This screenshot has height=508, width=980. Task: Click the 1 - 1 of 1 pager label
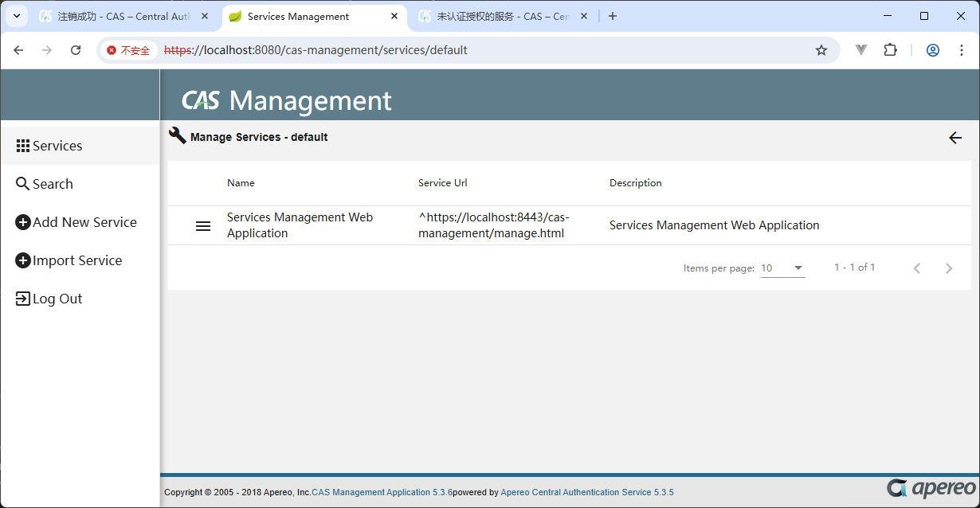point(854,268)
